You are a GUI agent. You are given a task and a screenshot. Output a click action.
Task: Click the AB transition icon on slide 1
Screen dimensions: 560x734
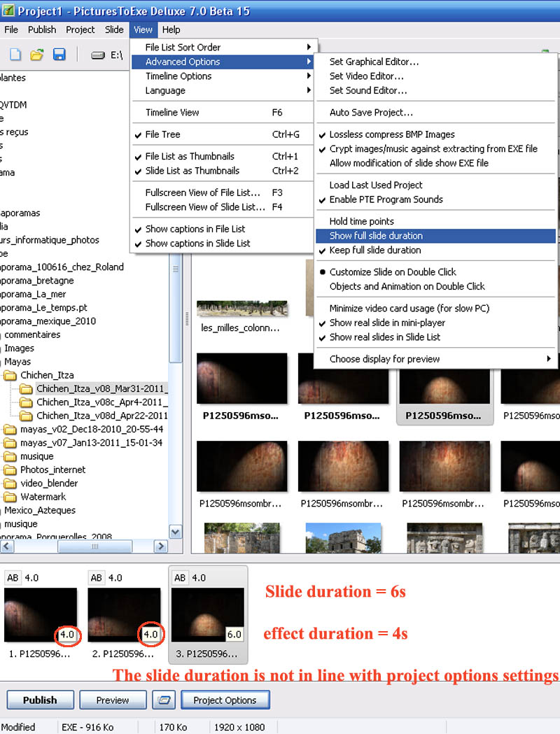(13, 577)
